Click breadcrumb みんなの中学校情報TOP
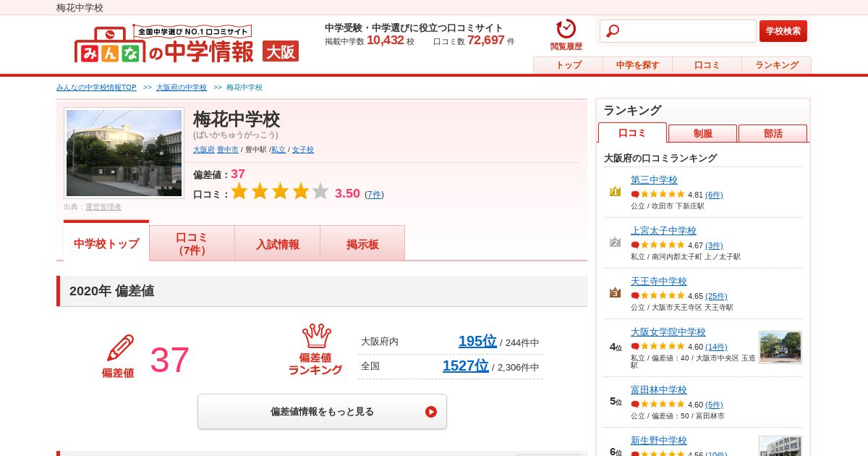 (96, 87)
